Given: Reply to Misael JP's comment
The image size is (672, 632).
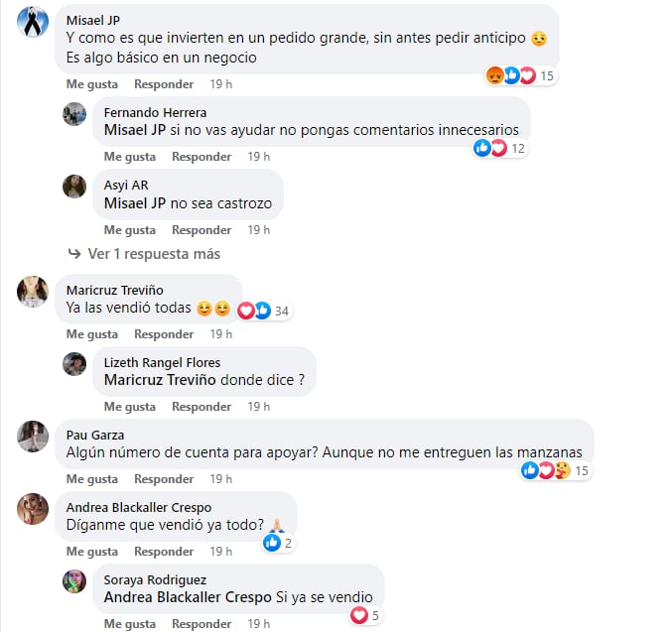Looking at the screenshot, I should click(164, 84).
